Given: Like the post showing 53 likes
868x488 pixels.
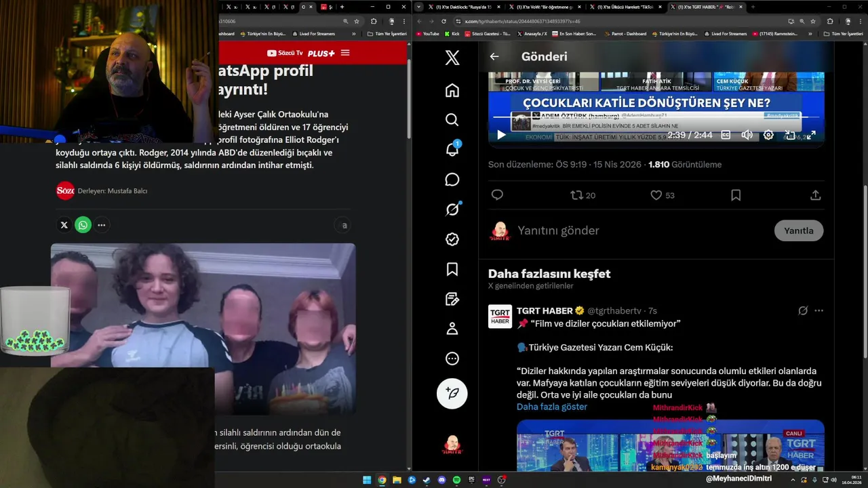Looking at the screenshot, I should (x=663, y=195).
